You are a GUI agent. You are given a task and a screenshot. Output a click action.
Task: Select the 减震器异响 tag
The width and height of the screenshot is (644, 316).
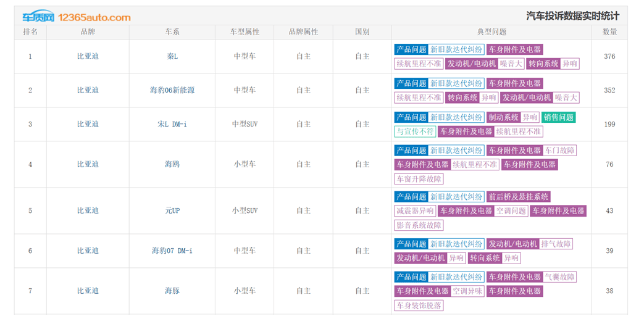point(415,211)
